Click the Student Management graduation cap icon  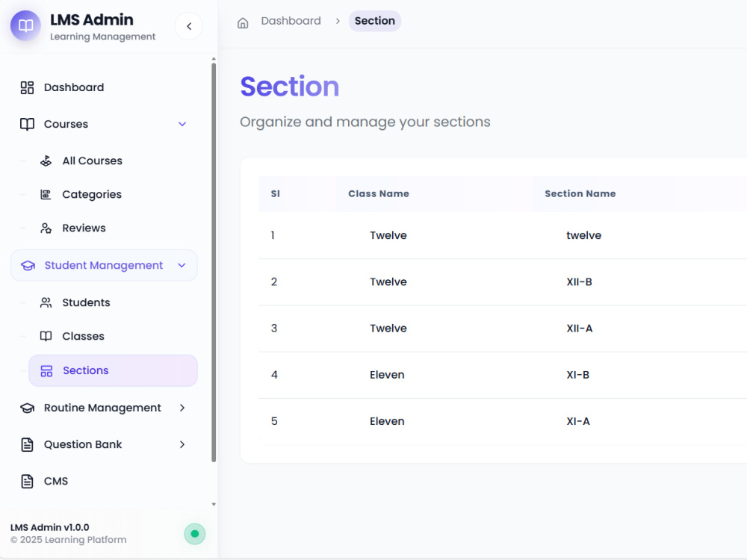pyautogui.click(x=28, y=266)
